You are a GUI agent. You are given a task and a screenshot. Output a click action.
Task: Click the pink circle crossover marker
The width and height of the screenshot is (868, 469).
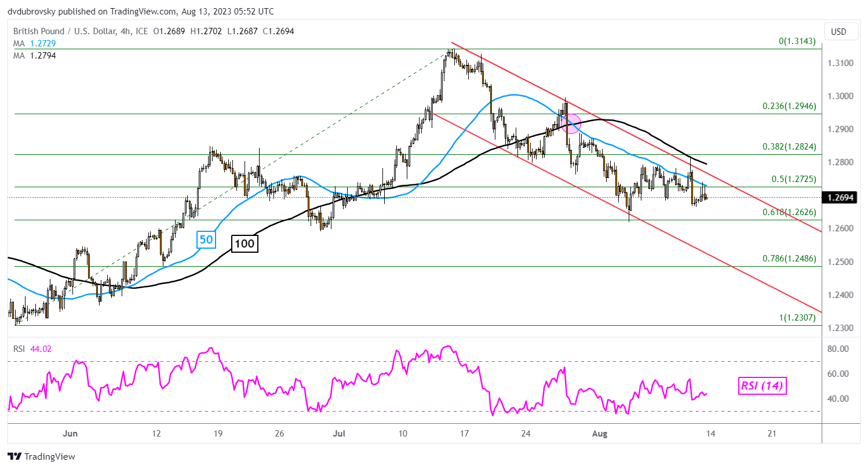click(572, 123)
